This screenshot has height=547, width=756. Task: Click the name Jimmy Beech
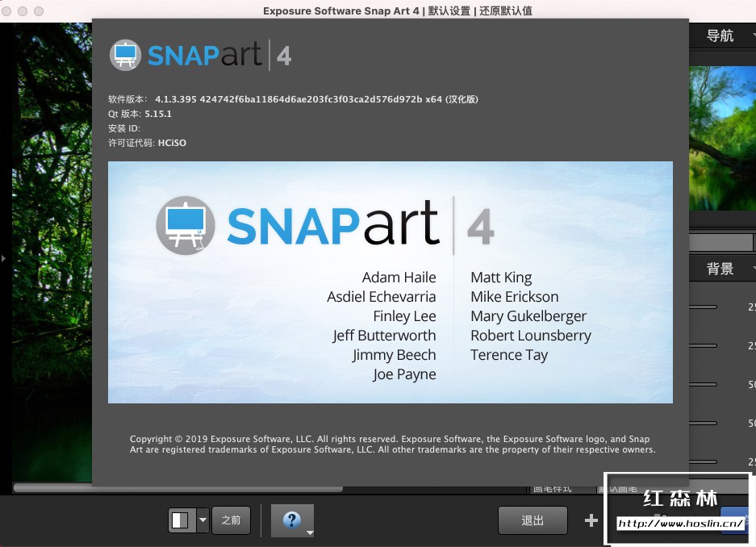point(394,355)
